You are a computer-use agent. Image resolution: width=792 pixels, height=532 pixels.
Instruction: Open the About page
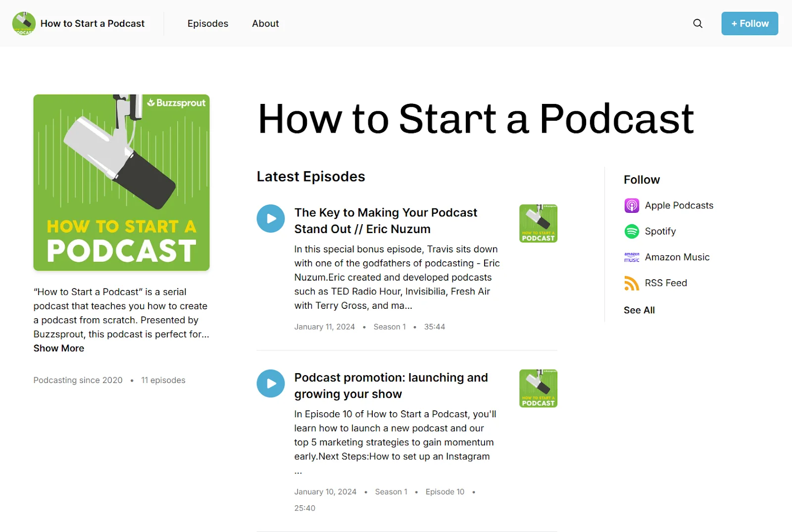(x=265, y=23)
